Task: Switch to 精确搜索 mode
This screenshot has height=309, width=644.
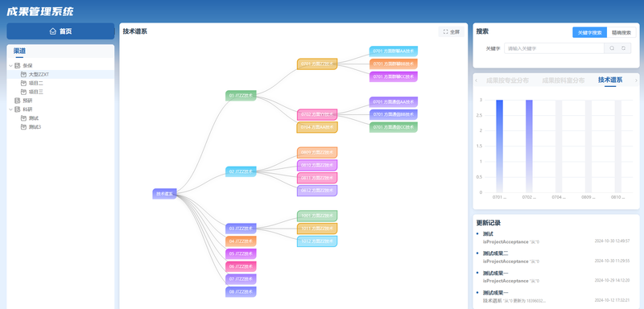Action: pyautogui.click(x=621, y=33)
